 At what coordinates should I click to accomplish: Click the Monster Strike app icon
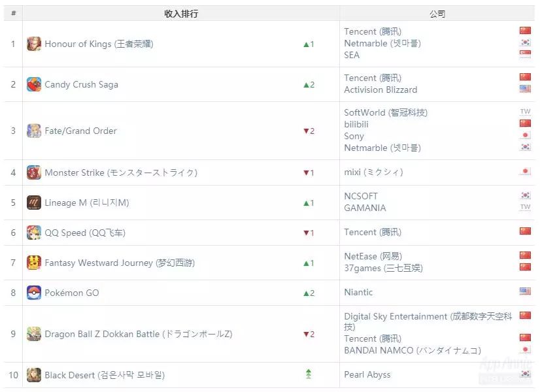(x=34, y=172)
